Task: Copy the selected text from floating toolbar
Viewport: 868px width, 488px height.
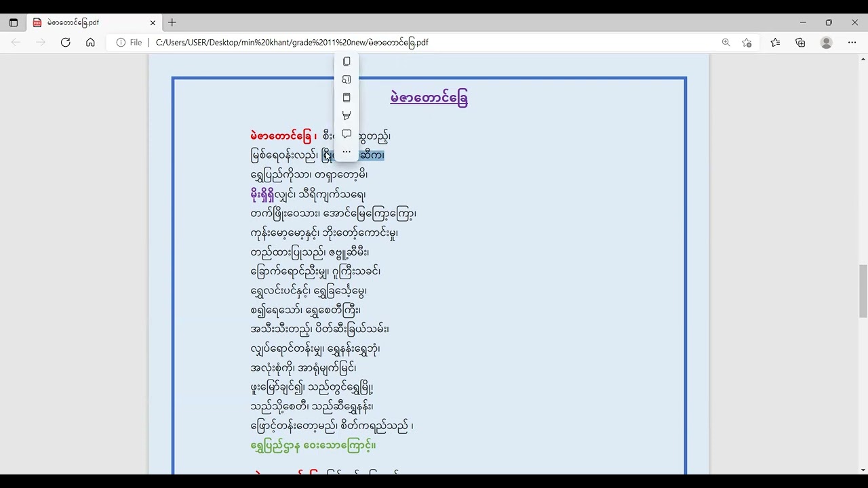Action: 347,61
